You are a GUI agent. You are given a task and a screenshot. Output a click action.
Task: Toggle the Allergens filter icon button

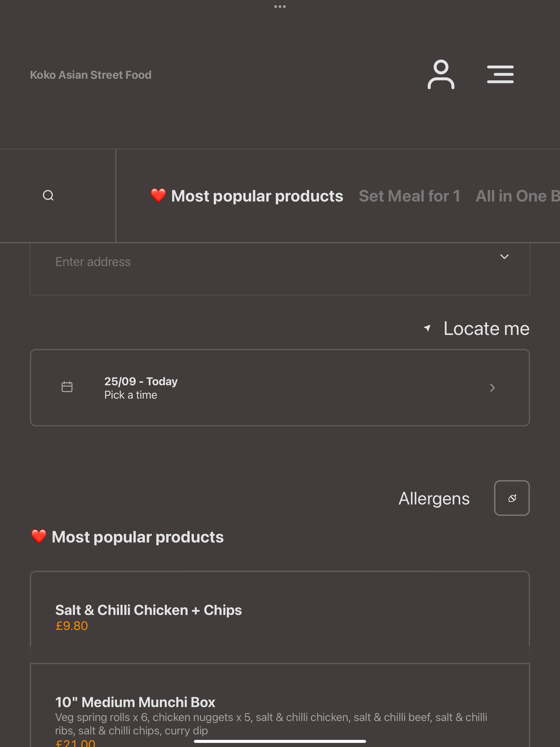(x=512, y=498)
